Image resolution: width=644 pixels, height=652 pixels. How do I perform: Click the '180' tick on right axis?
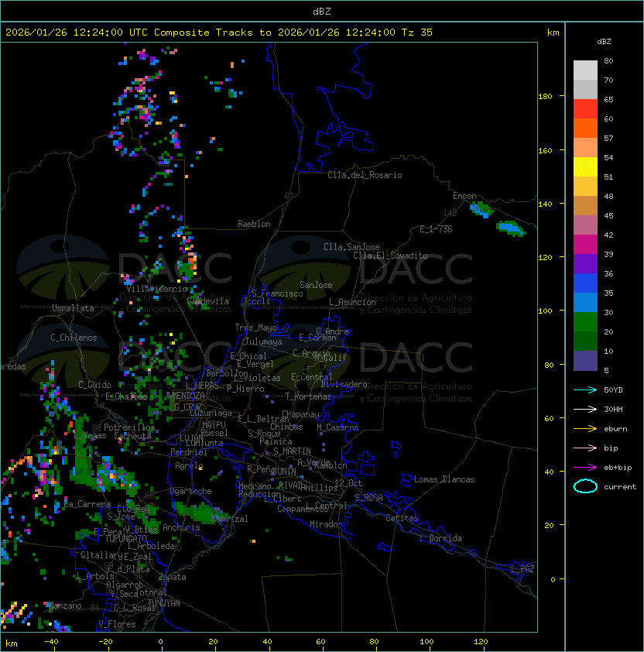pos(545,96)
